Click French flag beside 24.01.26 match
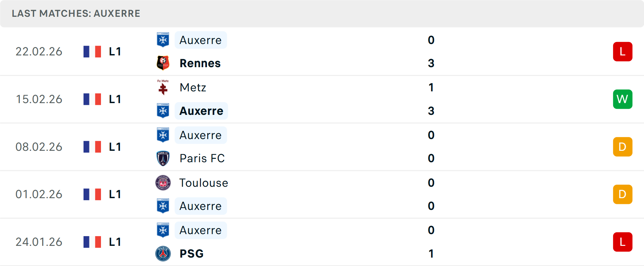The height and width of the screenshot is (266, 644). [x=92, y=242]
